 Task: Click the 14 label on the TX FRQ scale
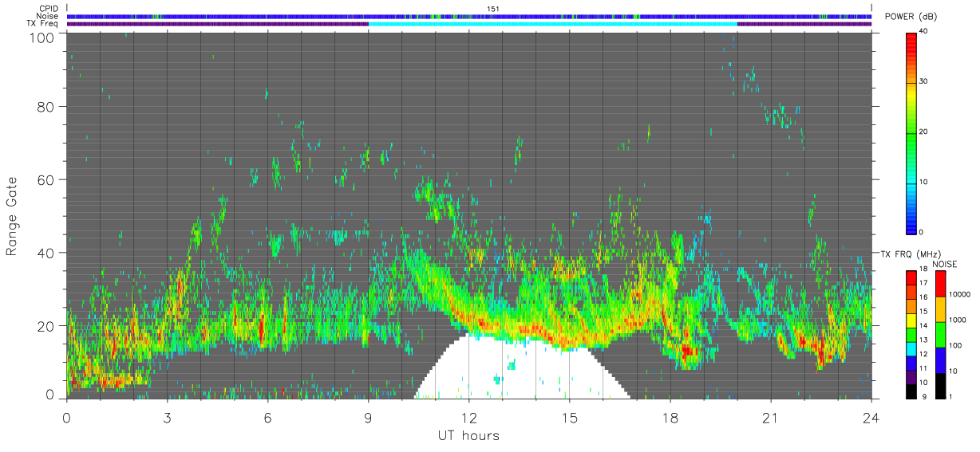923,325
